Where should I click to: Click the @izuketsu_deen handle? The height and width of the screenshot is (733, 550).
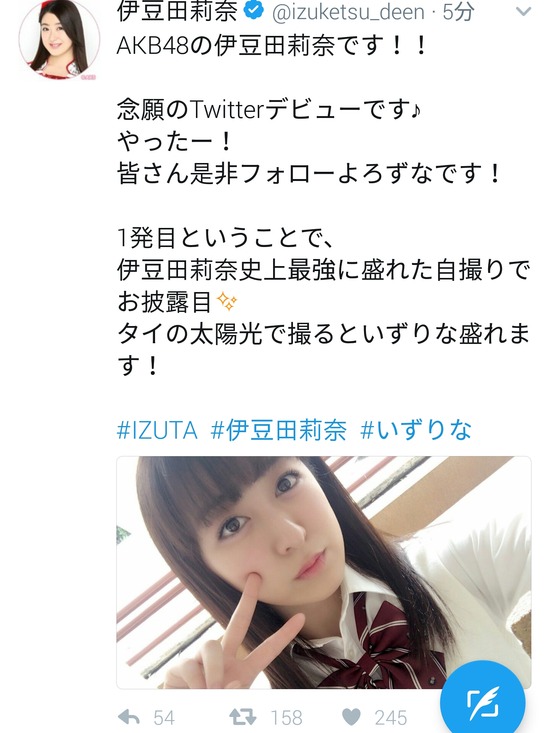click(348, 12)
